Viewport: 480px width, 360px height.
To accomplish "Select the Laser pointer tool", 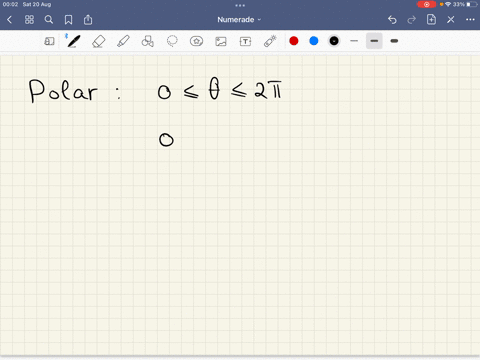I will coord(270,41).
